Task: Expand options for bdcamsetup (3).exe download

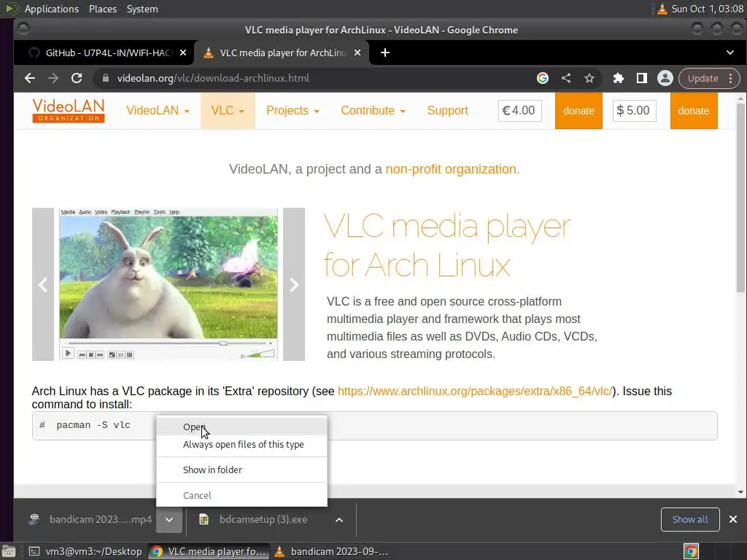Action: coord(339,519)
